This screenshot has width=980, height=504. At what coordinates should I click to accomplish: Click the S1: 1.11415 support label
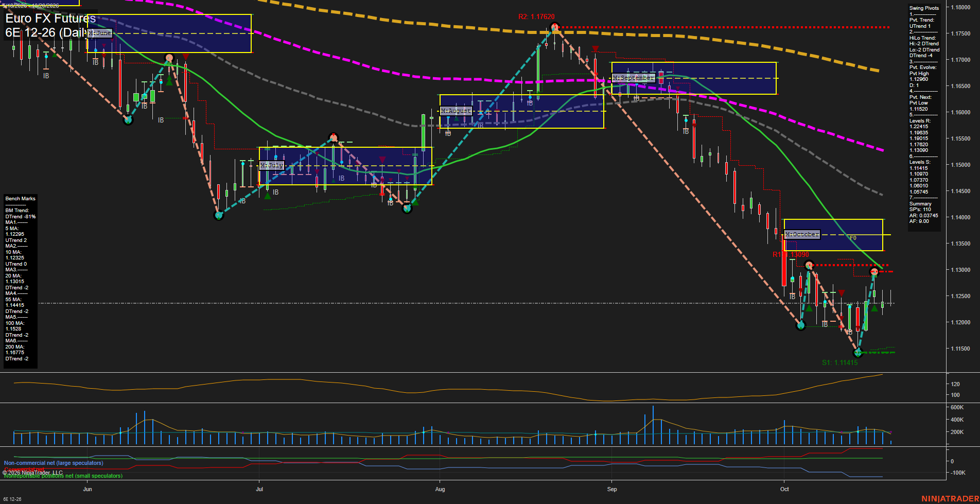[x=839, y=363]
